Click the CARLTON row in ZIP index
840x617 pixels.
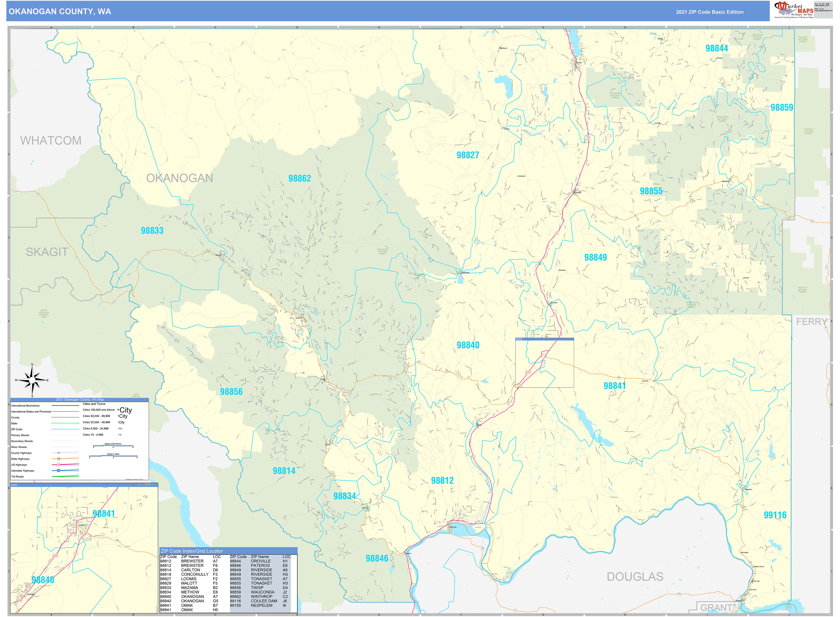pyautogui.click(x=189, y=570)
